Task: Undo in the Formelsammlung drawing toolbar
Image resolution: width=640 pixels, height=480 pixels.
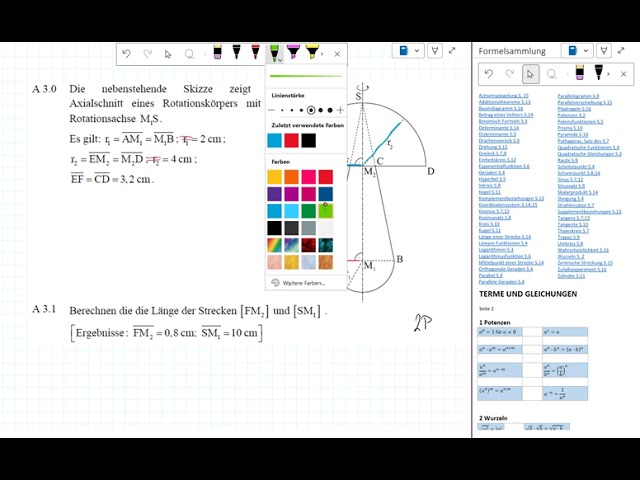Action: pos(489,74)
